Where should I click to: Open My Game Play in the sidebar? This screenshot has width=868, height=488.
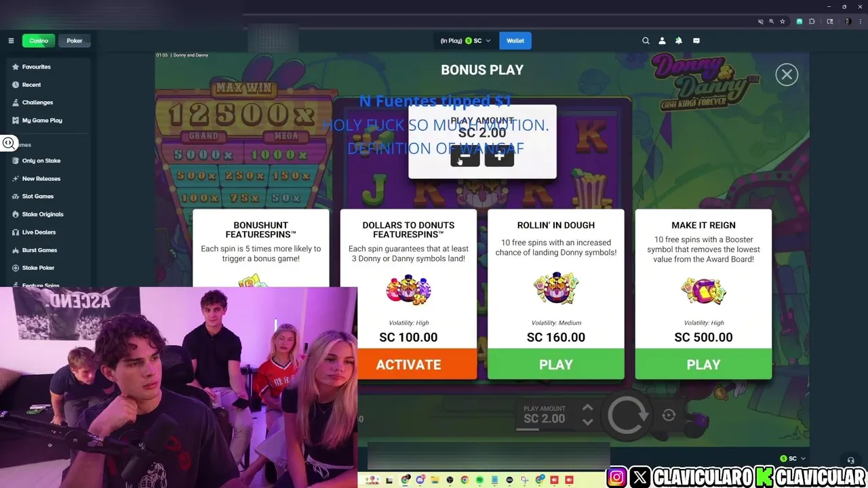tap(48, 120)
